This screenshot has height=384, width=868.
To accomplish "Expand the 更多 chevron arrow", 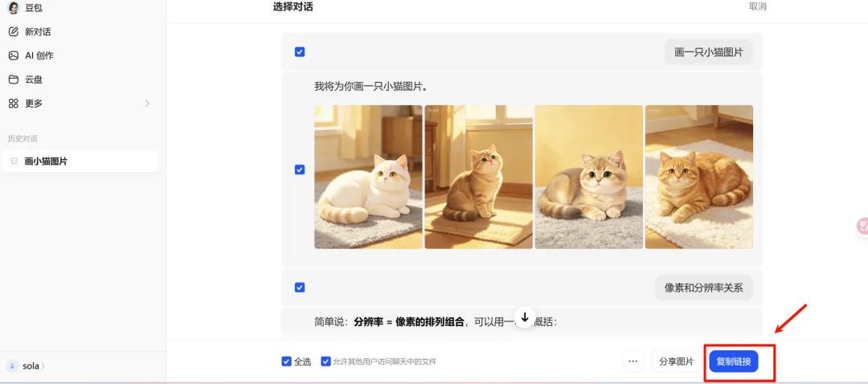I will (x=147, y=104).
